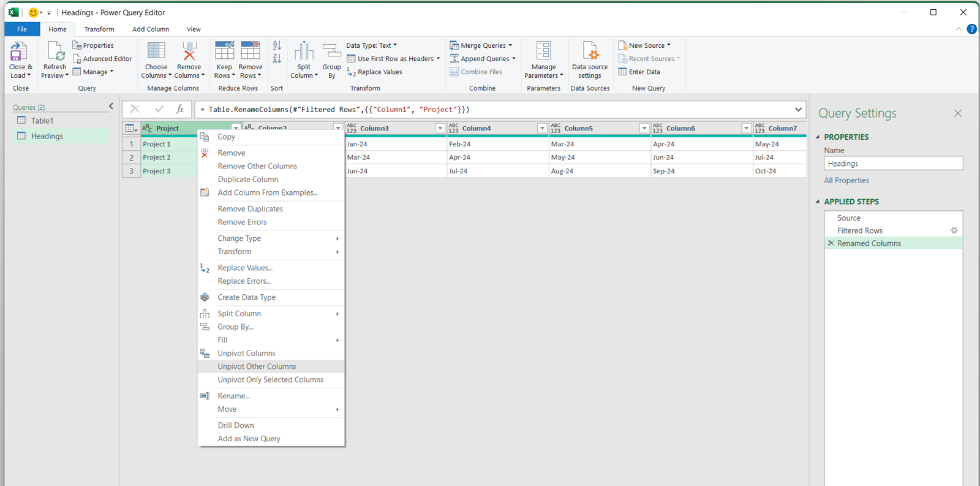Image resolution: width=980 pixels, height=486 pixels.
Task: Select Unpivot Other Columns menu entry
Action: (x=257, y=366)
